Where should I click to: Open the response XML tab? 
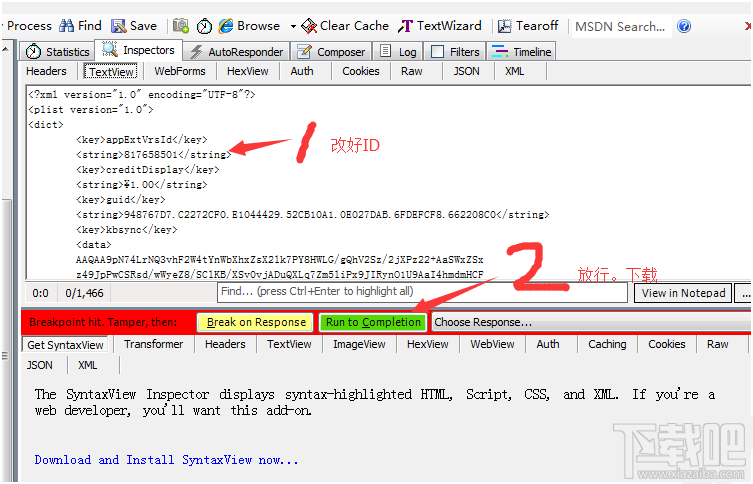87,365
